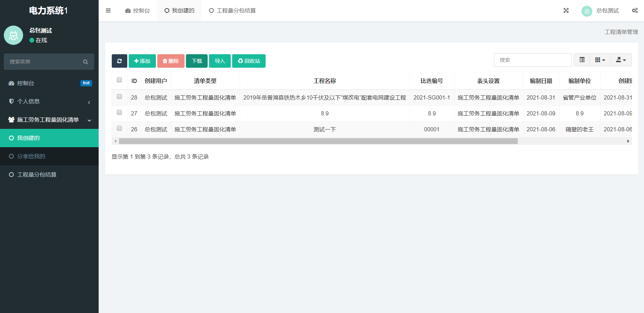This screenshot has width=644, height=313.
Task: Open the settings gears icon at top right
Action: [635, 11]
